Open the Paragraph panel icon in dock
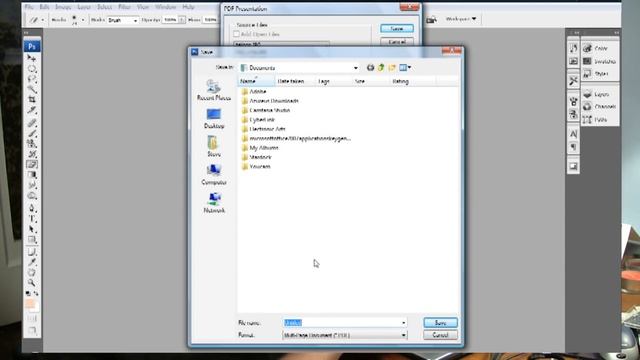 (x=573, y=147)
